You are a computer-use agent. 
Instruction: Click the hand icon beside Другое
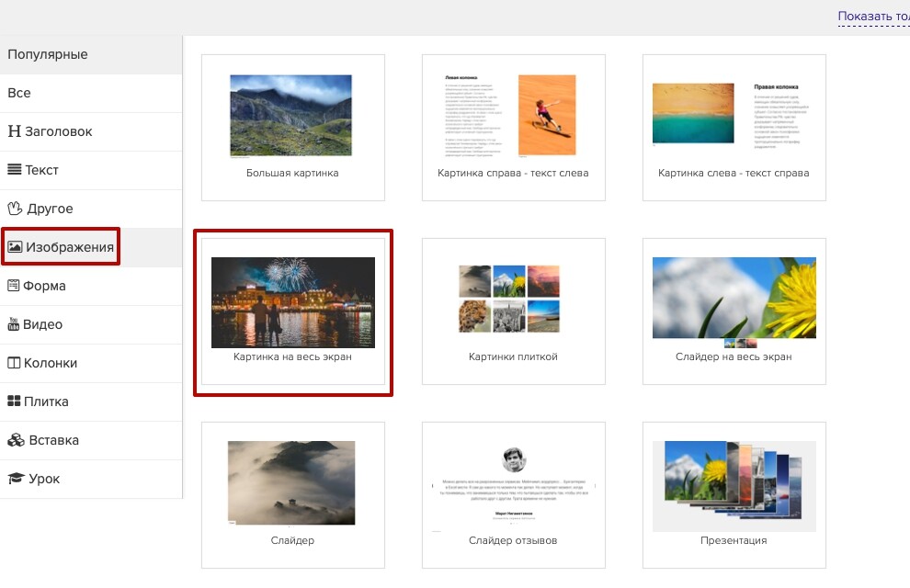tap(14, 209)
